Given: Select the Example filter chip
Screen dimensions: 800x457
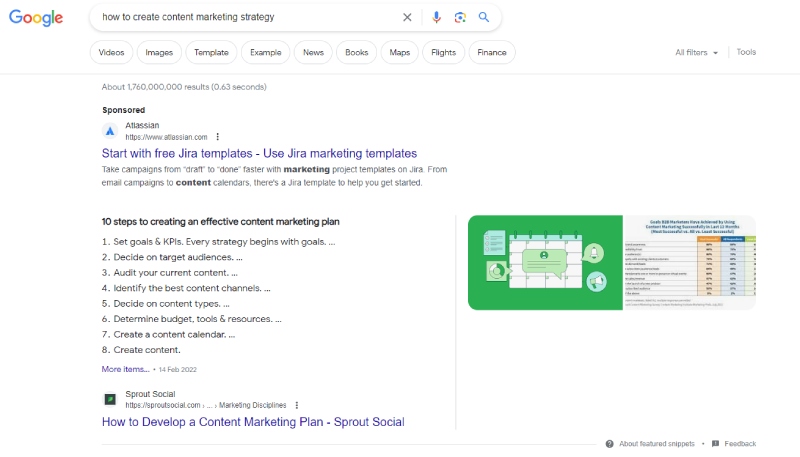Looking at the screenshot, I should (x=265, y=53).
